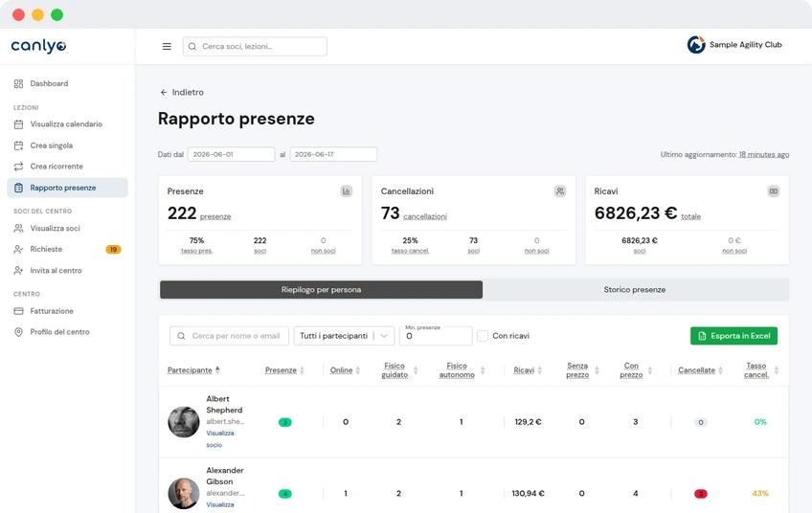Click the Presenze chart icon
Screen dimensions: 812x513
(347, 191)
